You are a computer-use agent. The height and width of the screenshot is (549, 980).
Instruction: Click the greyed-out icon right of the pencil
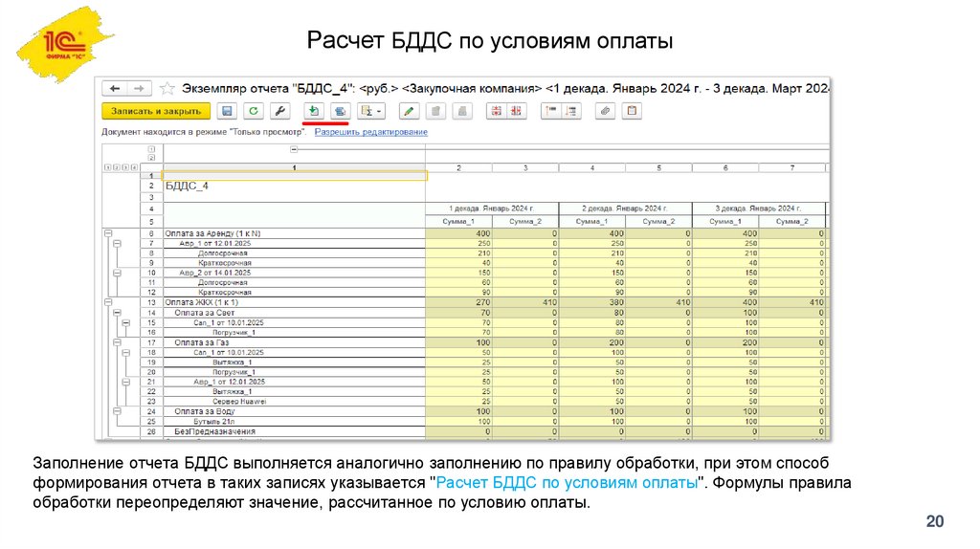coord(435,111)
